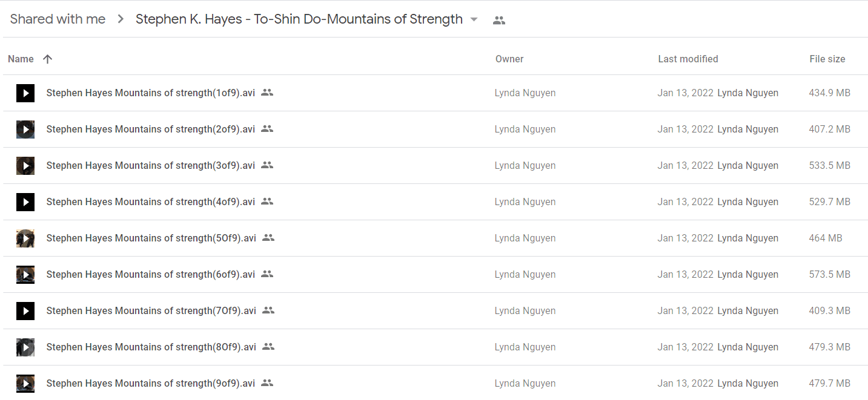Go back to Shared with me
The image size is (868, 400).
pos(58,19)
